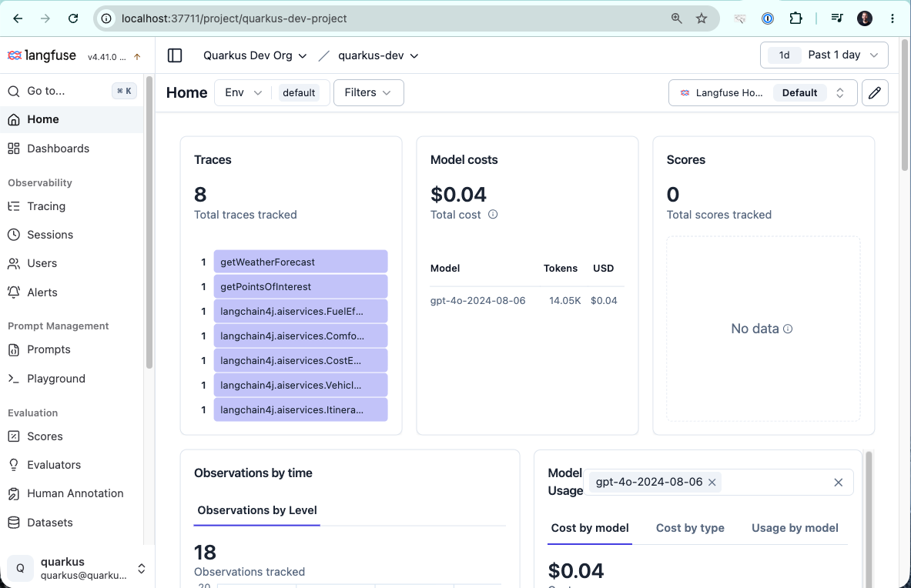Remove gpt-4o-2024-08-06 model chip

(712, 483)
